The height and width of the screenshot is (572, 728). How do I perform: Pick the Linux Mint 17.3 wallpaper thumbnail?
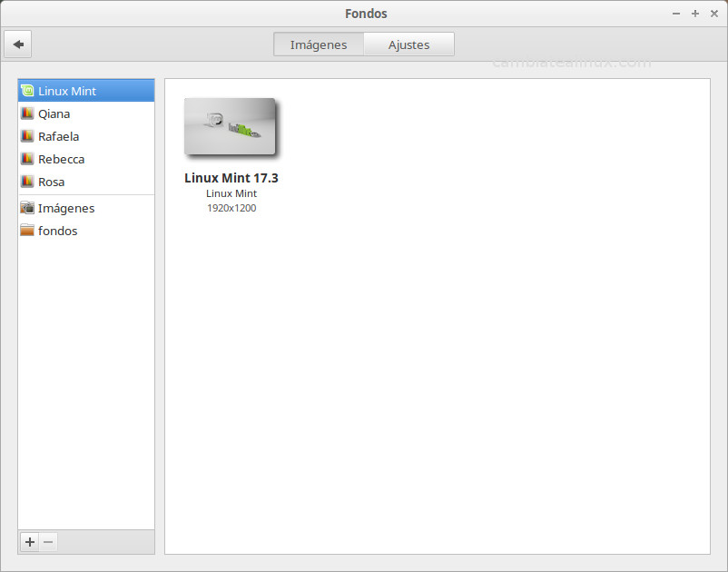[231, 126]
